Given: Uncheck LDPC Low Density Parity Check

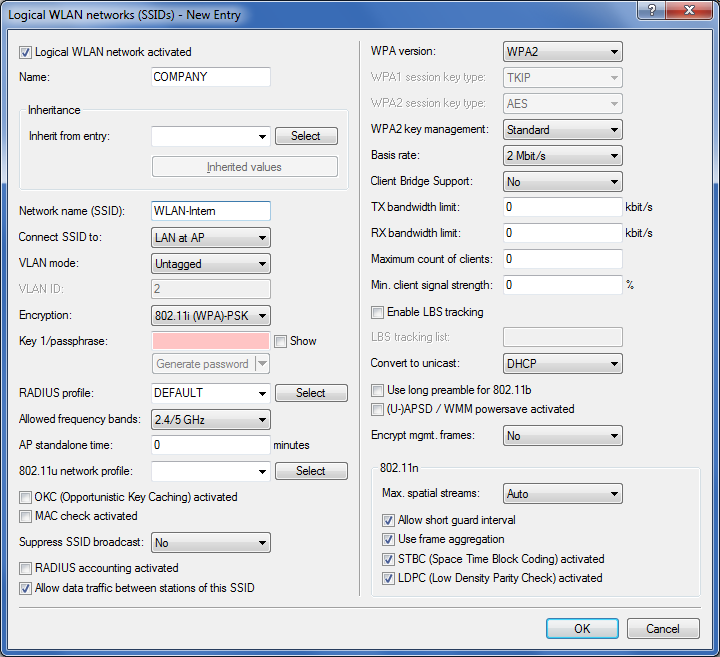Looking at the screenshot, I should pos(389,578).
